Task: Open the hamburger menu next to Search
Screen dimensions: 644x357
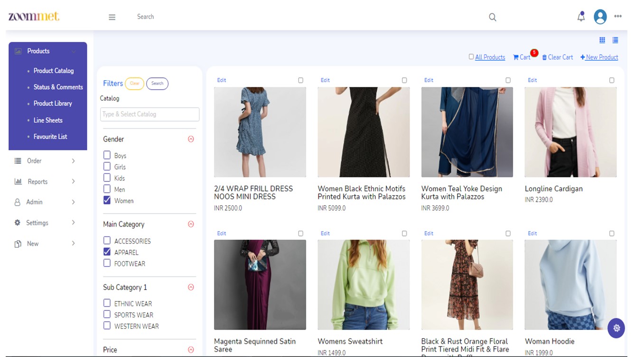Action: click(x=112, y=17)
